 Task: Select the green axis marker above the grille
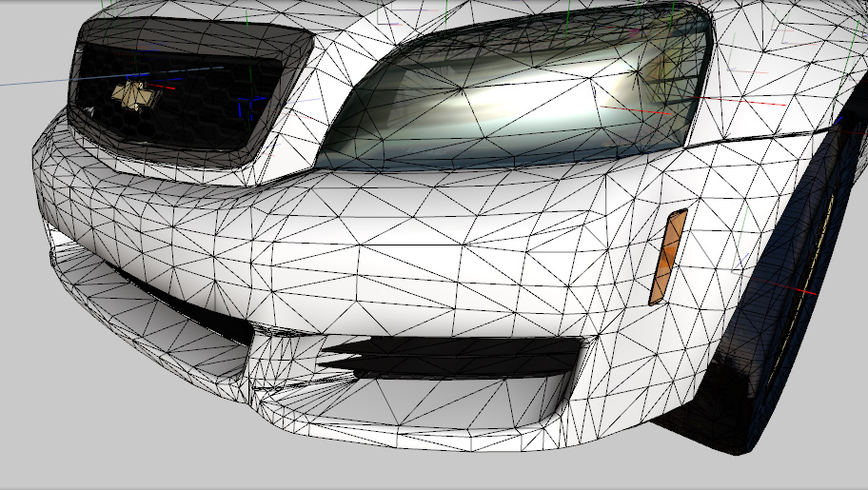[x=105, y=10]
